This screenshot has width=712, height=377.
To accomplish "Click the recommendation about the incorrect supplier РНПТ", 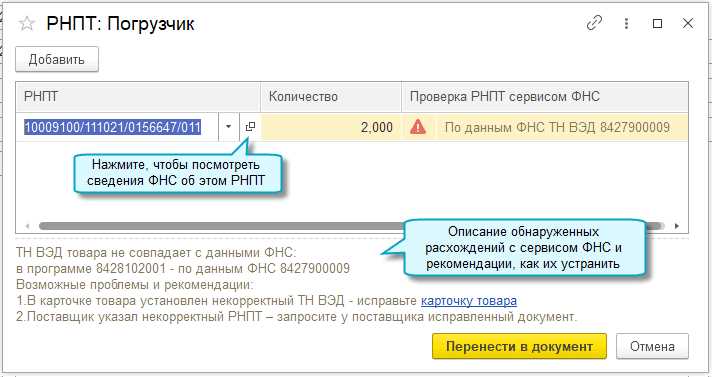I will (x=297, y=317).
